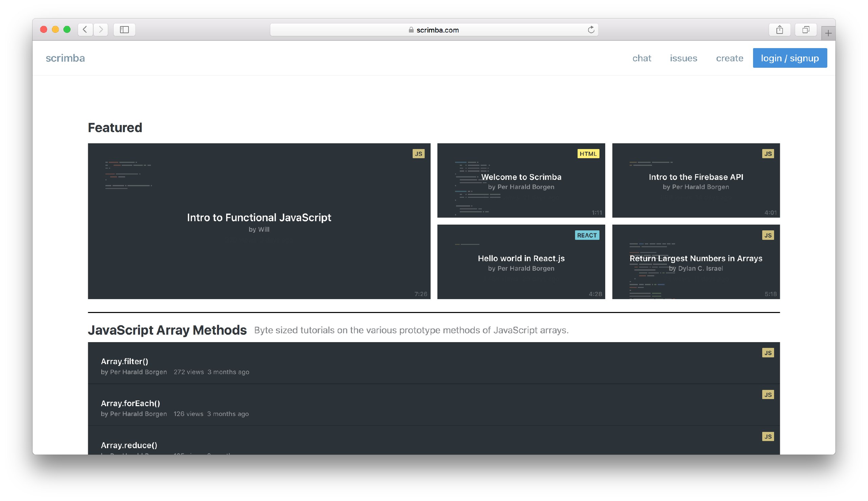Viewport: 868px width, 501px height.
Task: Click 4:01 duration on Firebase API card
Action: (771, 213)
